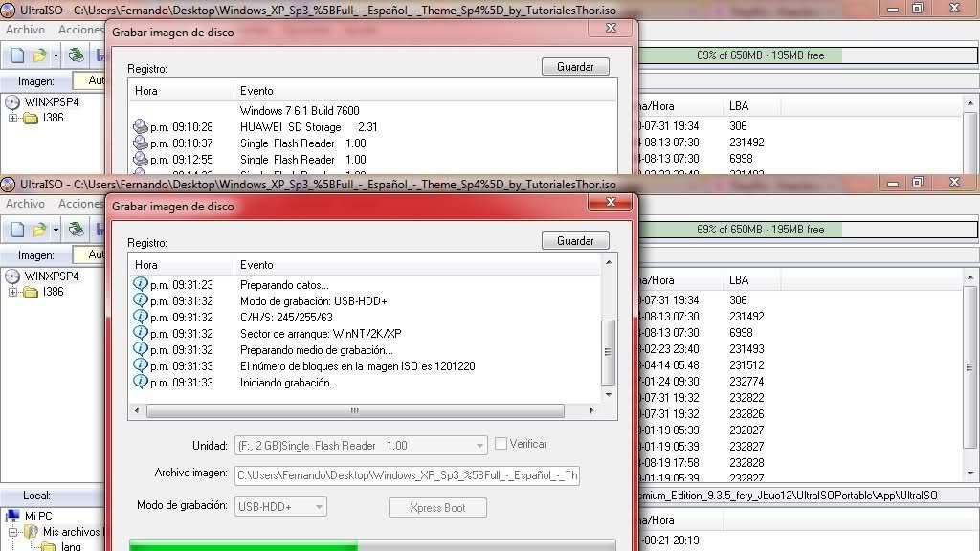980x551 pixels.
Task: Click the green burn progress bar
Action: coord(372,544)
